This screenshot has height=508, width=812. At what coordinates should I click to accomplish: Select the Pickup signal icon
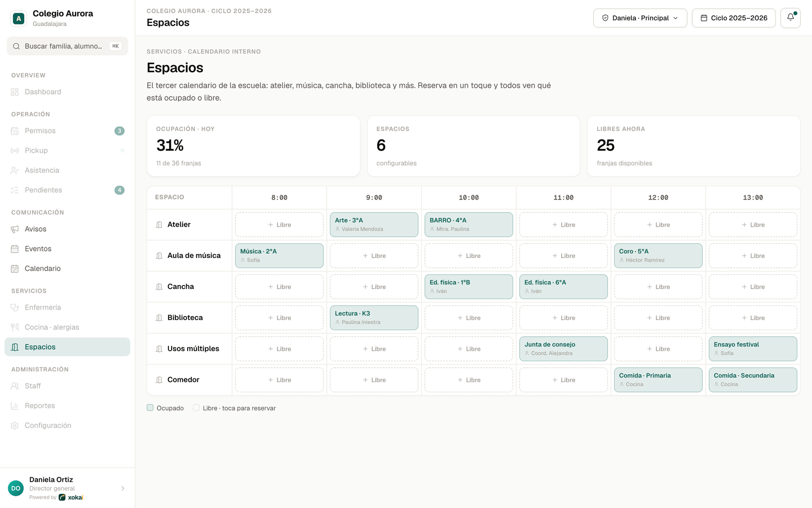(15, 150)
